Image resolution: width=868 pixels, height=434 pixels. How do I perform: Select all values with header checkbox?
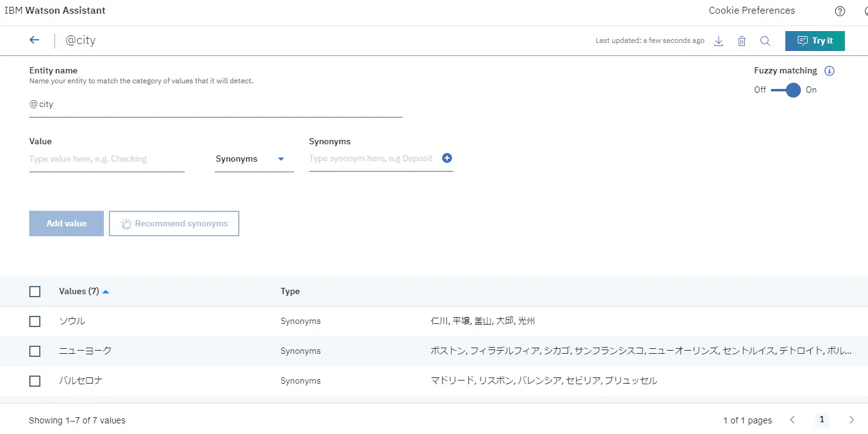click(x=35, y=291)
